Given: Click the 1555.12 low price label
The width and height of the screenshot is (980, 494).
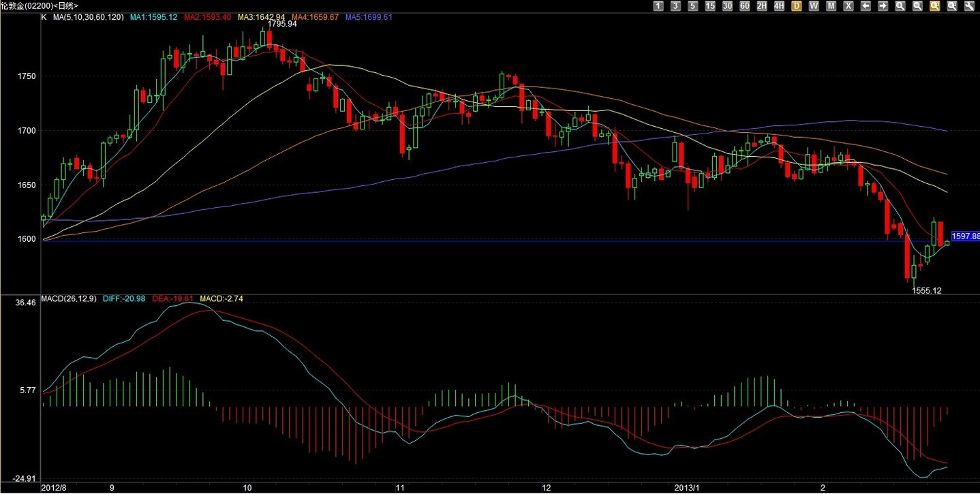Looking at the screenshot, I should [927, 290].
